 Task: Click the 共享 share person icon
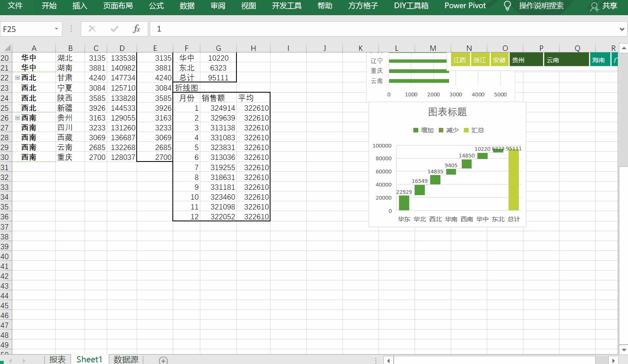click(x=594, y=7)
